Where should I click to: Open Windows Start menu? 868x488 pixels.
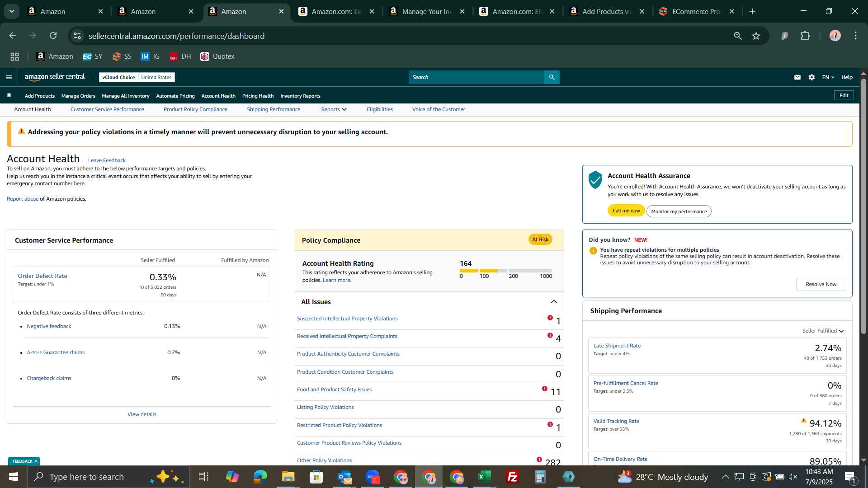[x=13, y=477]
